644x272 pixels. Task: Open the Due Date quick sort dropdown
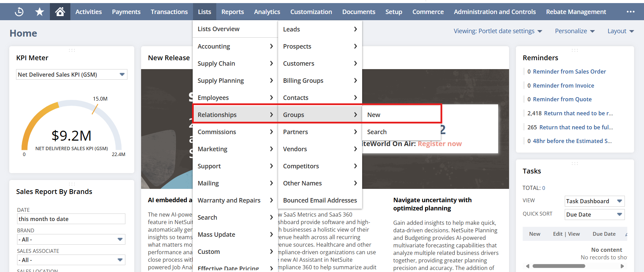[619, 215]
